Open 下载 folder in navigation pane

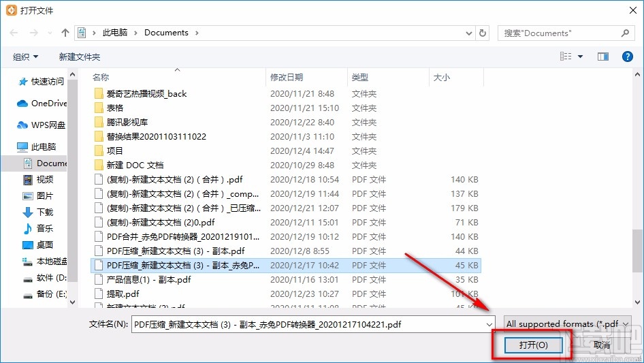[38, 212]
